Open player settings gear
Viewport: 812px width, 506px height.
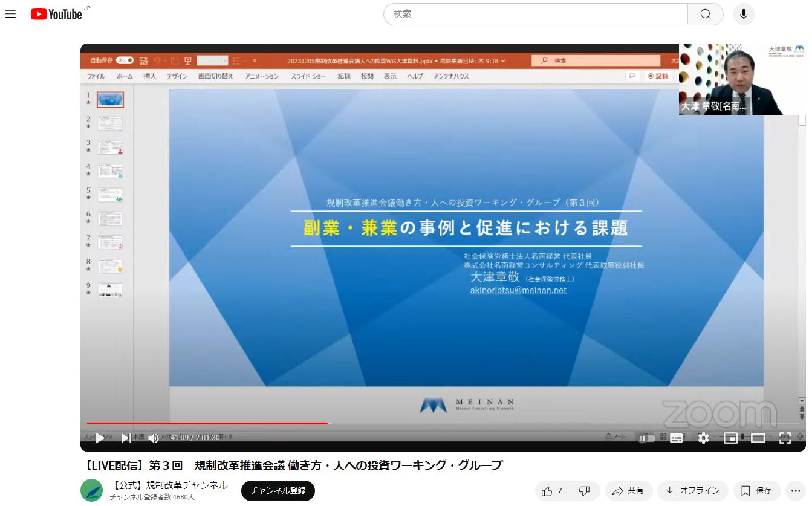(703, 438)
